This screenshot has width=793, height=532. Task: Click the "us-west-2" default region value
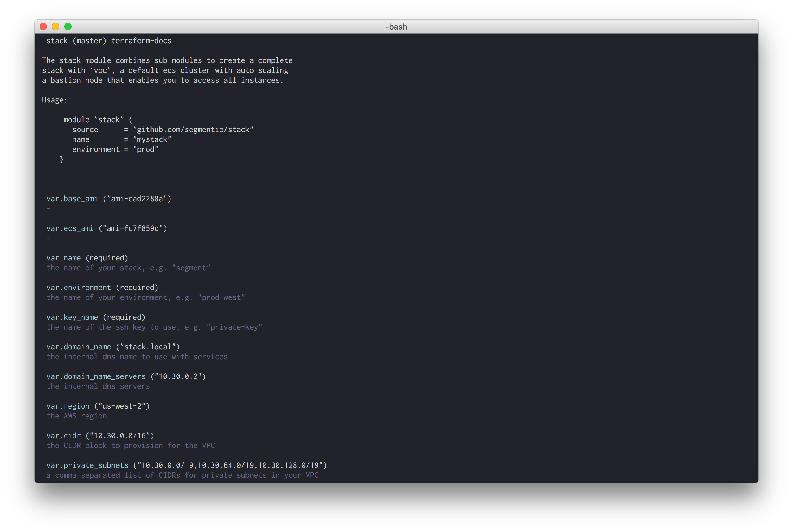click(x=122, y=406)
